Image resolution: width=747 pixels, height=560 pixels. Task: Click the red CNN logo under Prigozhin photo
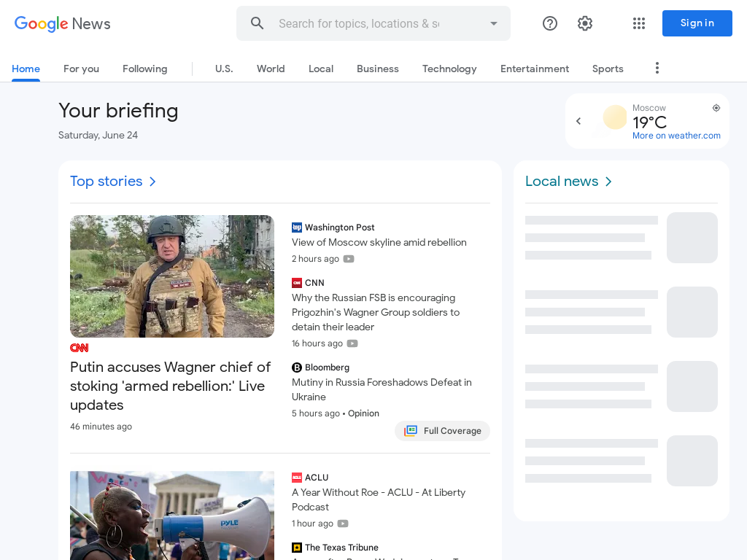[x=79, y=348]
